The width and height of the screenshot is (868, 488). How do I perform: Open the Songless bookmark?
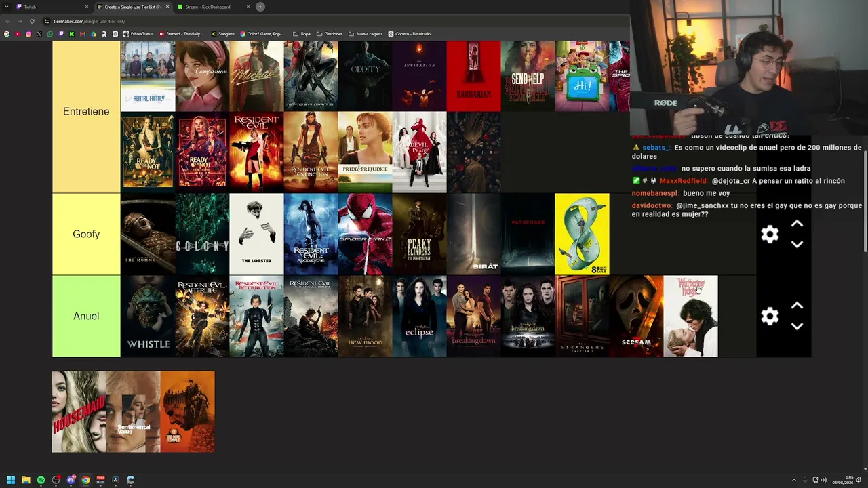tap(223, 34)
